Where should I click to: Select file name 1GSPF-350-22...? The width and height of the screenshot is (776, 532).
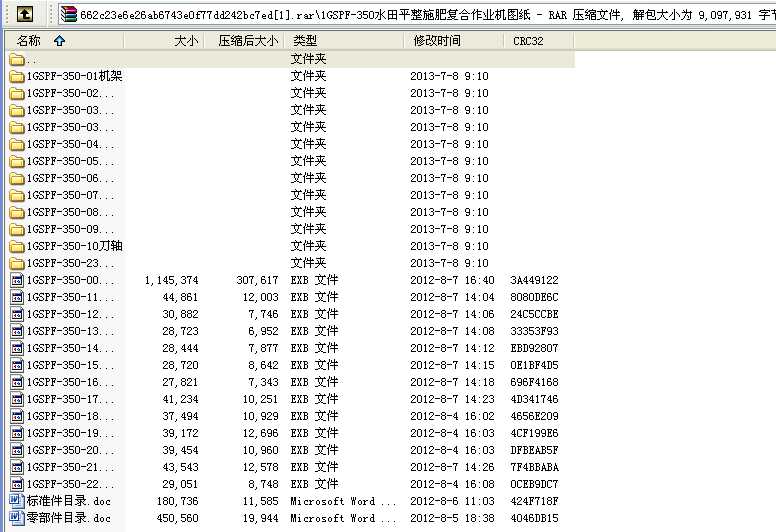coord(71,484)
